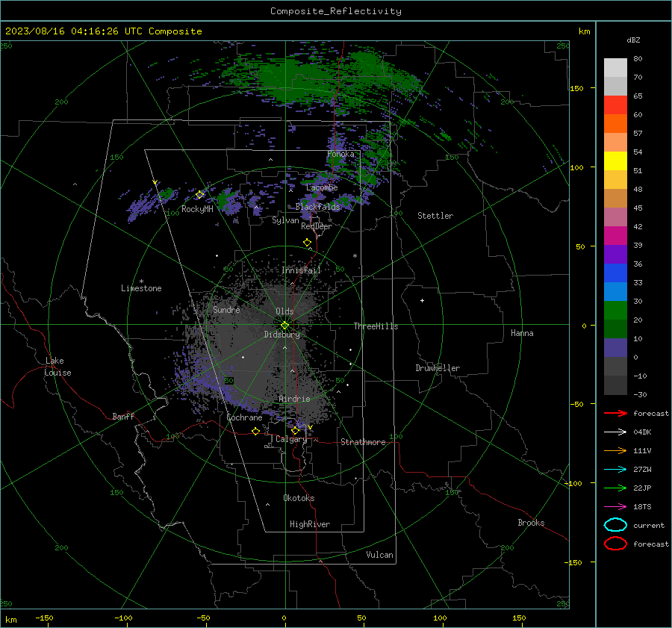Click the Okotoks city label

(299, 498)
